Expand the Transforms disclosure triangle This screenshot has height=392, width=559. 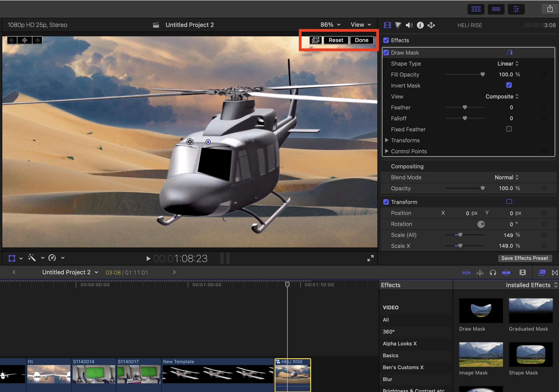point(387,140)
